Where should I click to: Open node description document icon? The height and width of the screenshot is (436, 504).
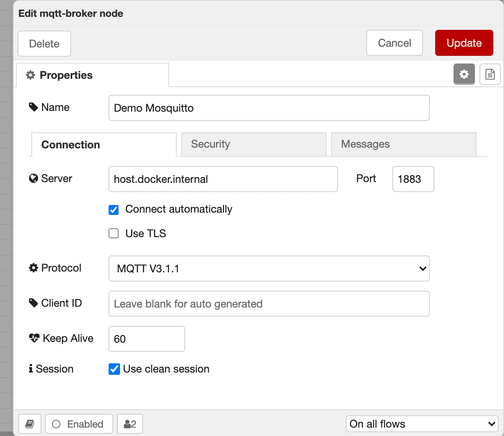[x=490, y=74]
